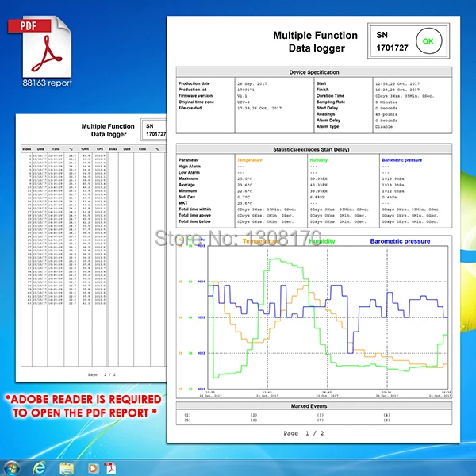Select the "Production lot" label
The width and height of the screenshot is (476, 476).
click(x=192, y=90)
